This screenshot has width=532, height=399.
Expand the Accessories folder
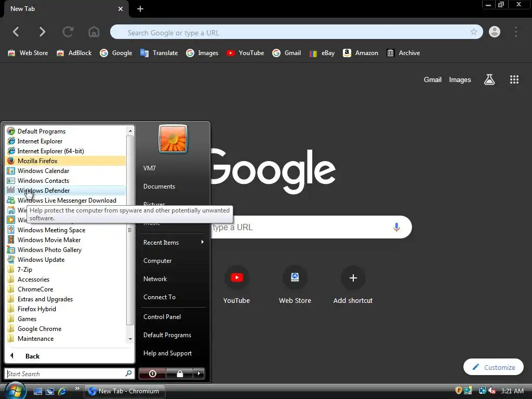click(x=66, y=279)
